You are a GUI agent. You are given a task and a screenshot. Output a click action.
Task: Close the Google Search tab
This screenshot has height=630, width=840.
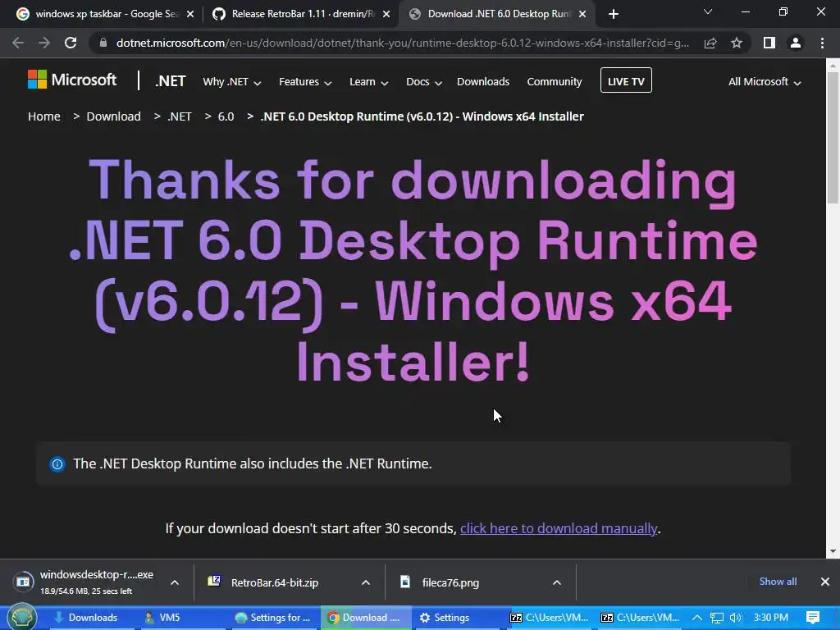[x=189, y=14]
